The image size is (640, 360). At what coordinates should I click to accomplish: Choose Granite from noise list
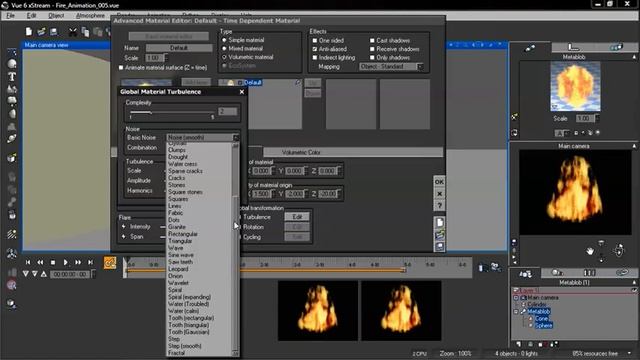(177, 227)
